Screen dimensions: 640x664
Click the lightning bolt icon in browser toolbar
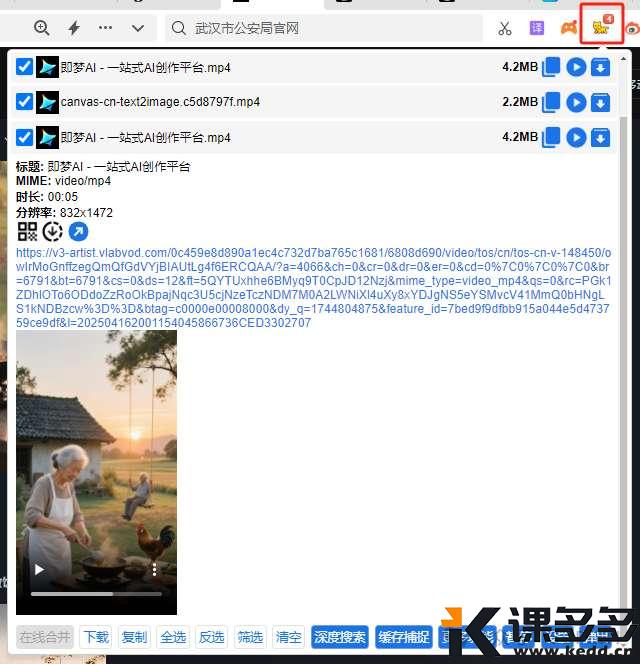[x=74, y=28]
